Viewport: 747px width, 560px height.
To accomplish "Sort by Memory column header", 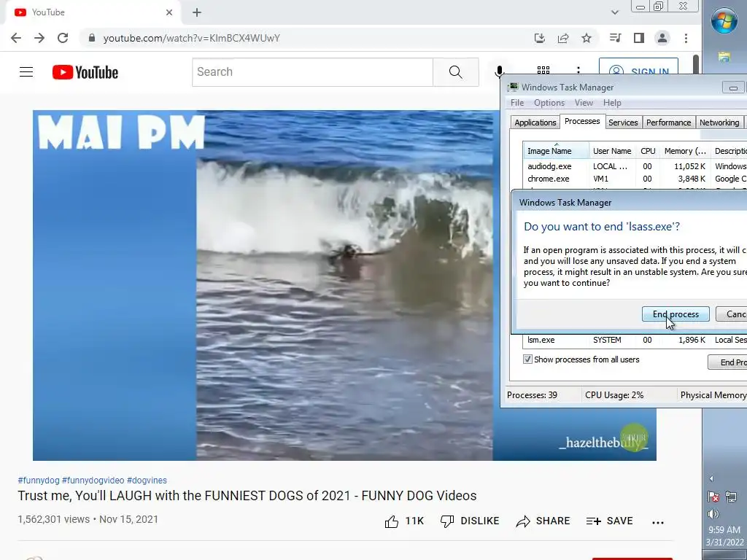I will (685, 151).
